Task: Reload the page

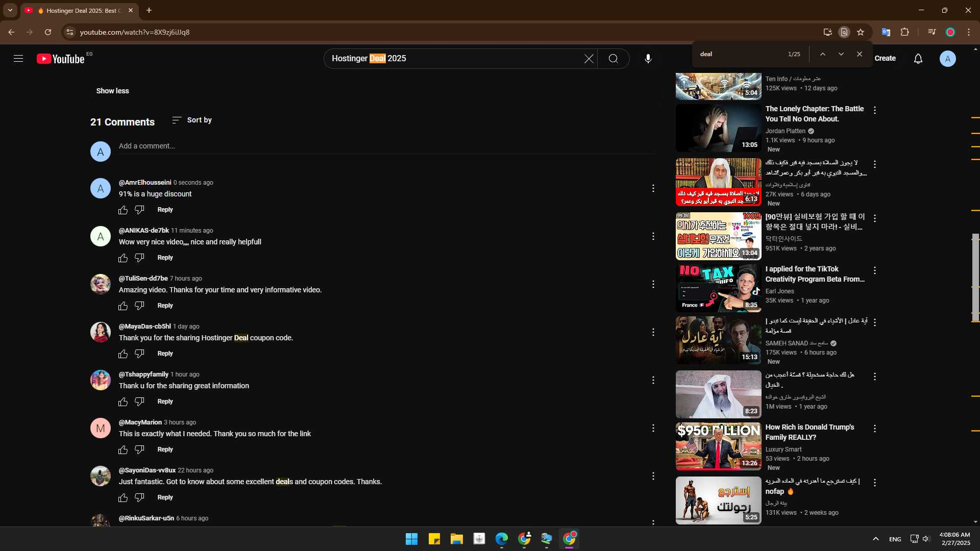Action: click(x=48, y=32)
